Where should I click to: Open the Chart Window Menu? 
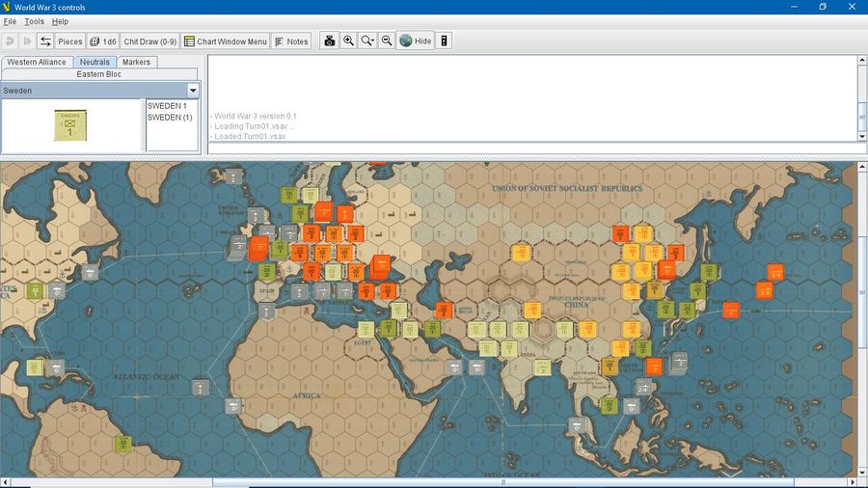point(226,41)
